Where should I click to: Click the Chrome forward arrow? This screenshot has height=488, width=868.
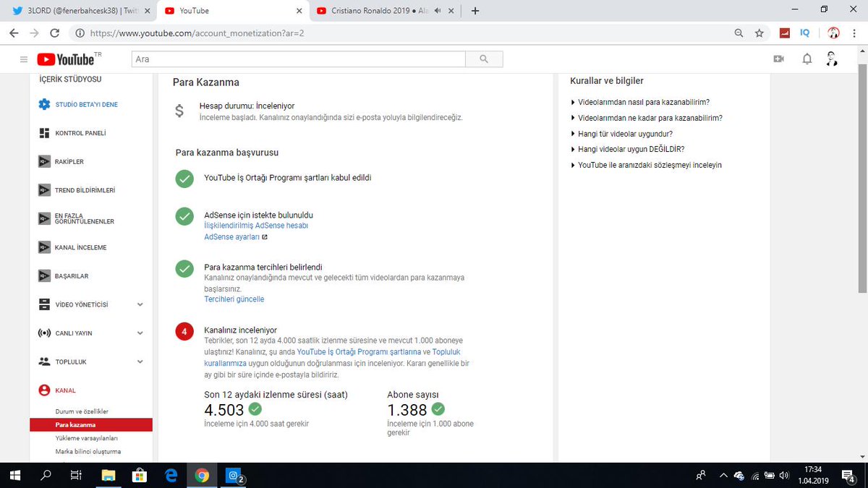click(34, 33)
